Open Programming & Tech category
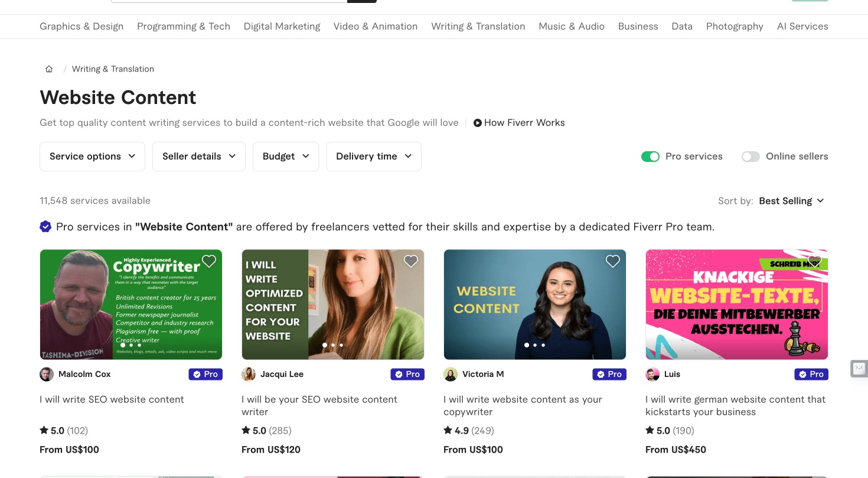The height and width of the screenshot is (478, 868). coord(184,27)
